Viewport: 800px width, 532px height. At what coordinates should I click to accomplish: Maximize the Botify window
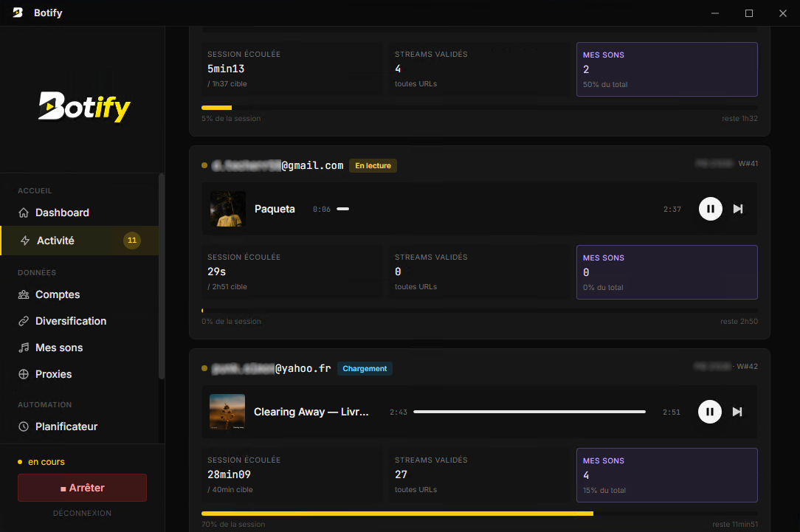[x=749, y=13]
